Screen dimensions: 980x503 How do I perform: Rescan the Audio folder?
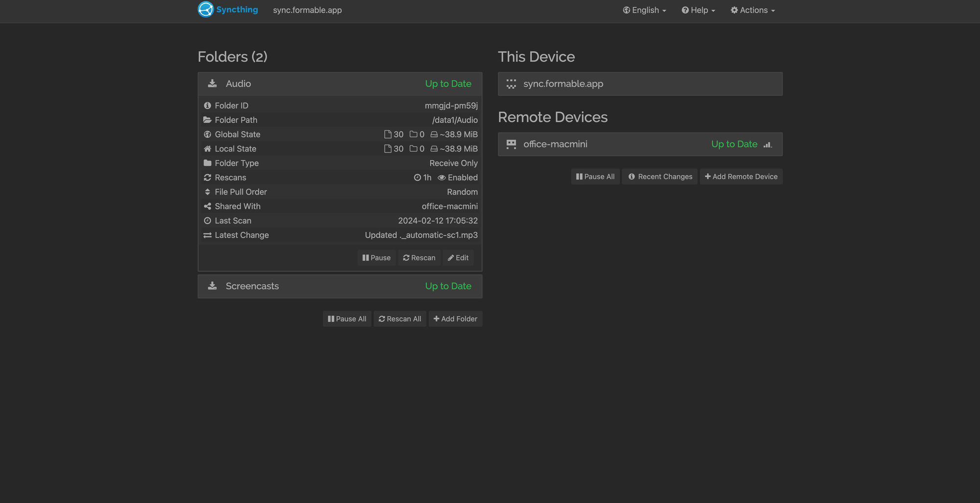(418, 257)
